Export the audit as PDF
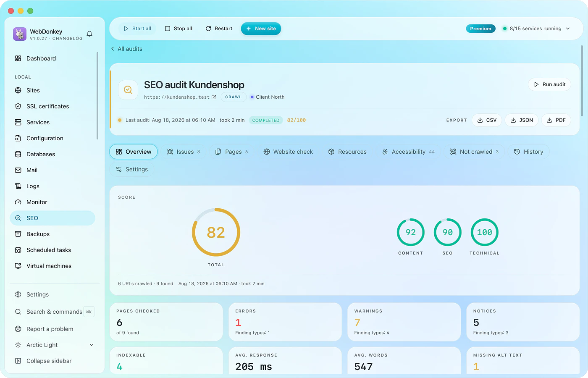 coord(556,120)
